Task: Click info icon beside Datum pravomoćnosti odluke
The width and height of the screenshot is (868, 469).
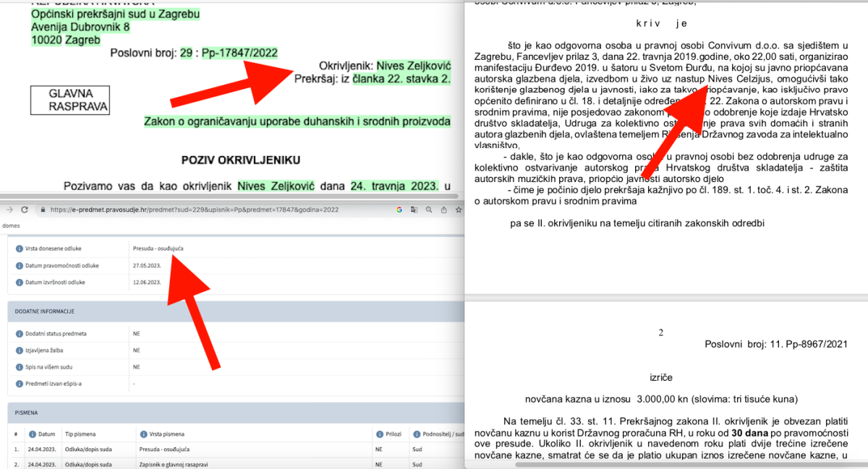Action: tap(19, 265)
